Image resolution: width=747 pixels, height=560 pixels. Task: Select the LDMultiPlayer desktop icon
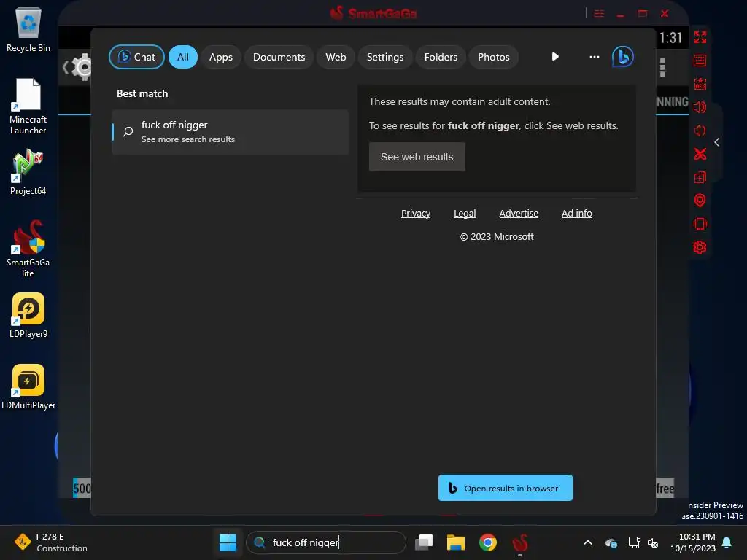coord(28,386)
